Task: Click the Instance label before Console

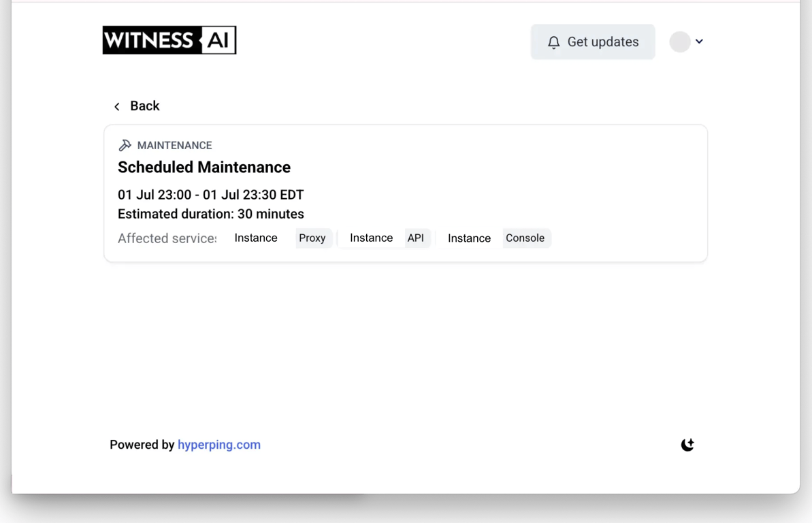Action: coord(469,238)
